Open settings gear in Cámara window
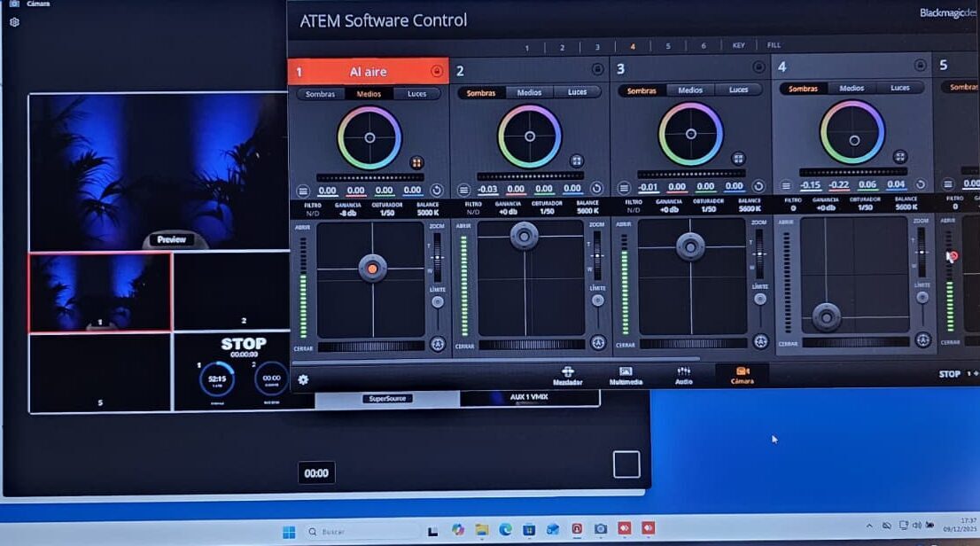This screenshot has width=980, height=546. point(14,22)
